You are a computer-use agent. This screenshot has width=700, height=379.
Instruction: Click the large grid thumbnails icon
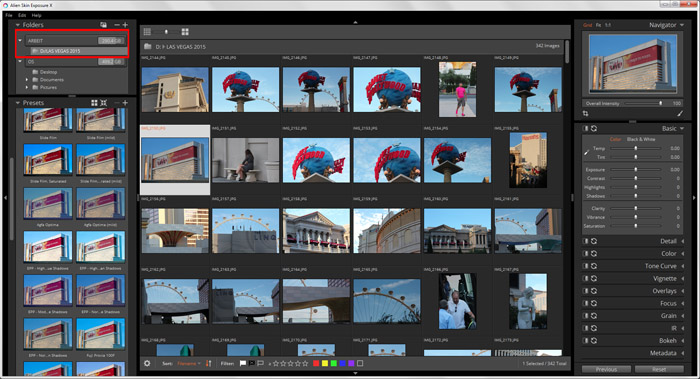[x=185, y=32]
